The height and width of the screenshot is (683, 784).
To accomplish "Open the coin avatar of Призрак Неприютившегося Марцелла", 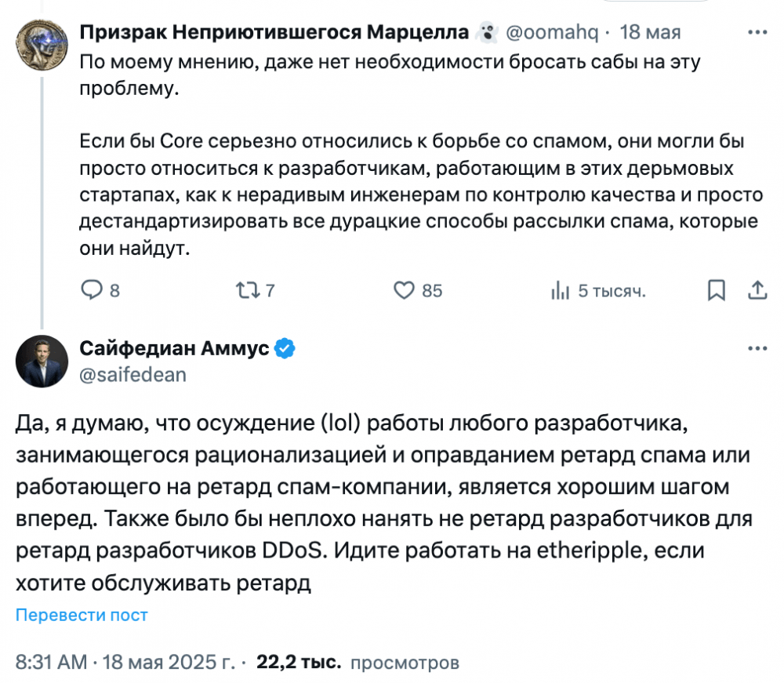I will click(42, 45).
